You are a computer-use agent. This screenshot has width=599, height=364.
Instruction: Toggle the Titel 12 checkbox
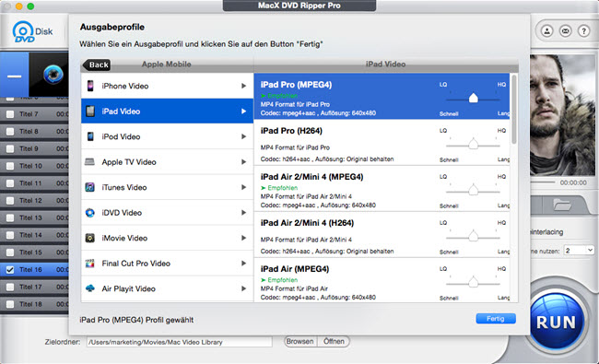pyautogui.click(x=10, y=201)
